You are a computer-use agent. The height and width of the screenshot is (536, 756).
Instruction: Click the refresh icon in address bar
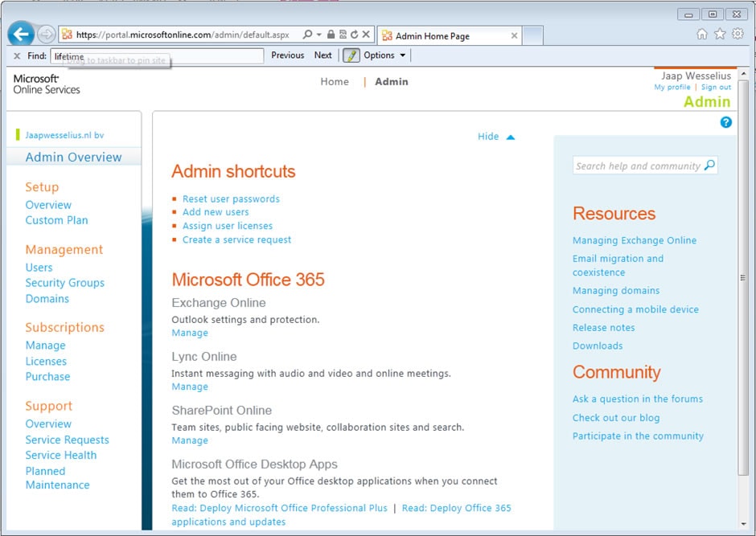point(355,35)
